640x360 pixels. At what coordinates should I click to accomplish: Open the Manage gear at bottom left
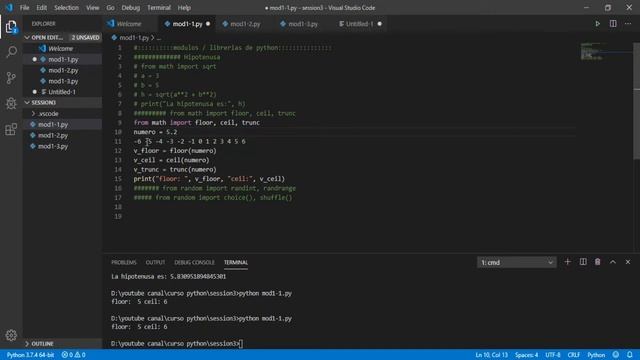pos(11,335)
